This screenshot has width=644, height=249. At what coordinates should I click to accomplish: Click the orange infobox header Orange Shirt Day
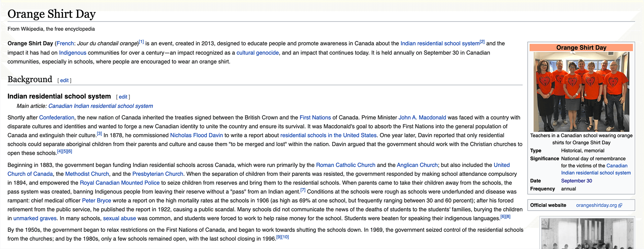581,48
